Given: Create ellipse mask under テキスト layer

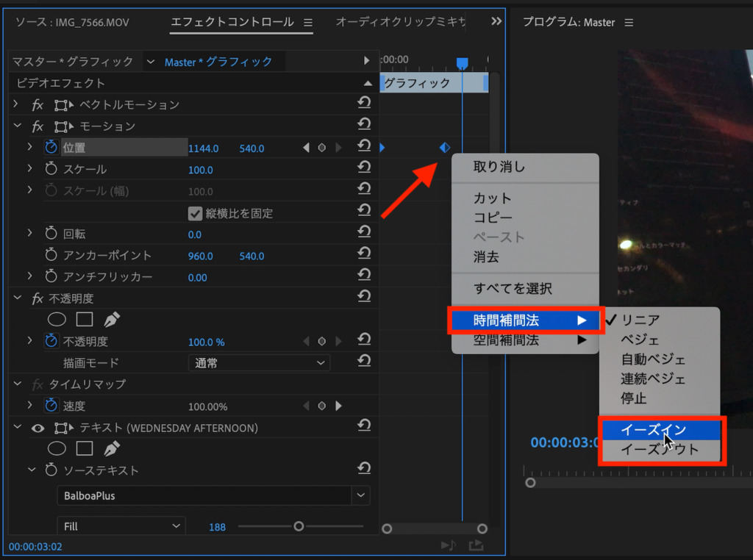Looking at the screenshot, I should (57, 448).
